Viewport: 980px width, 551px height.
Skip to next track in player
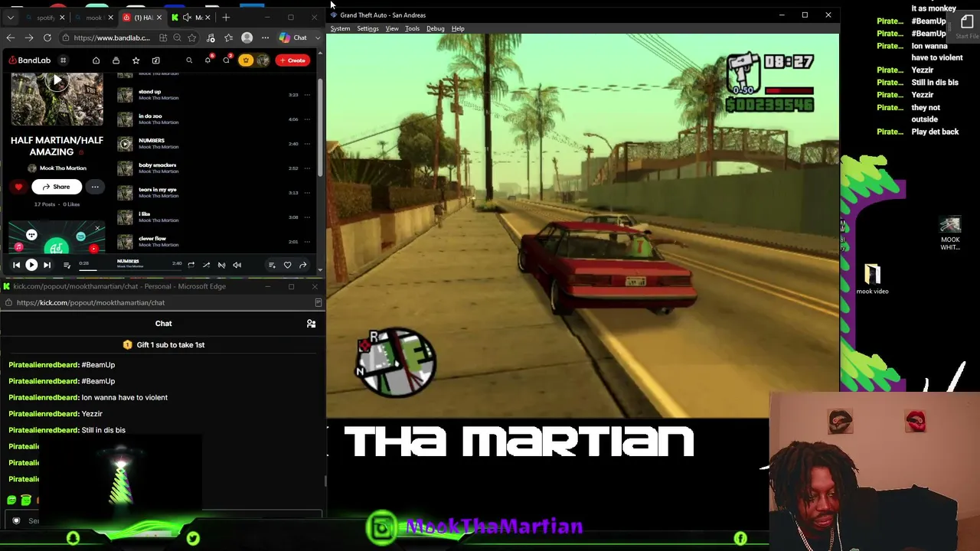[47, 266]
